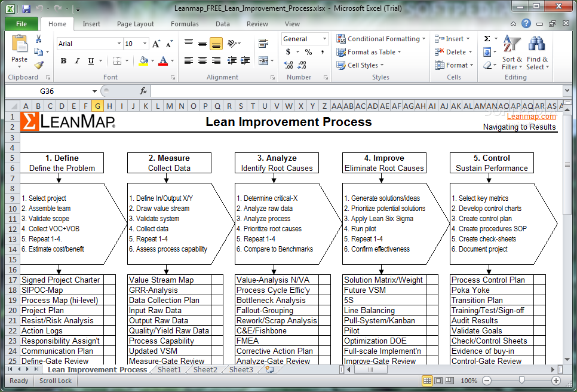Open the font size 10 dropdown

[145, 44]
